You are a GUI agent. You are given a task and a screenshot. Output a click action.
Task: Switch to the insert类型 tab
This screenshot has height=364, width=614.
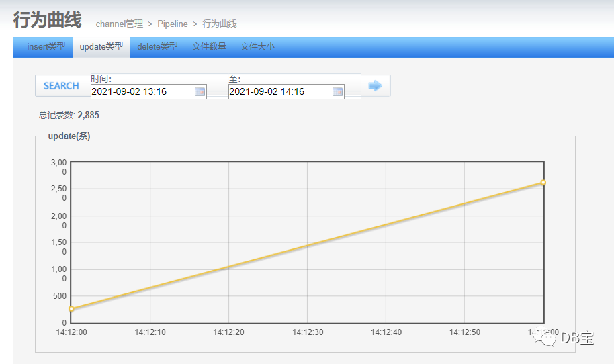click(46, 46)
